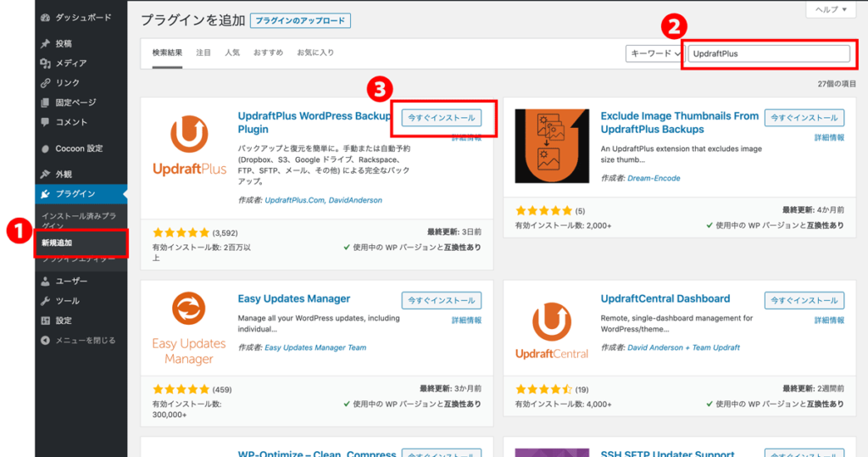868x457 pixels.
Task: Click the Dashboard gauge icon in sidebar
Action: (x=46, y=18)
